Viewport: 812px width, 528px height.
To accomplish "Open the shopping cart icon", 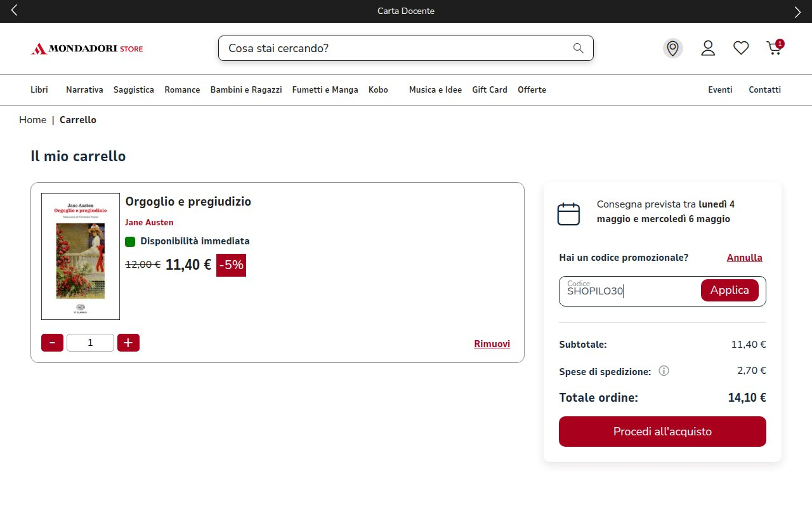I will pos(775,48).
